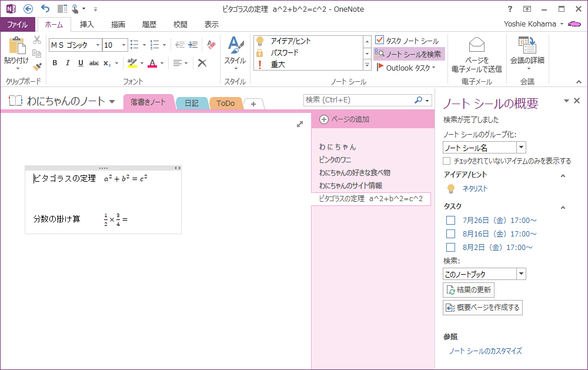Open highlight color dropdown arrow
Viewport: 588px width, 370px height.
(x=142, y=63)
